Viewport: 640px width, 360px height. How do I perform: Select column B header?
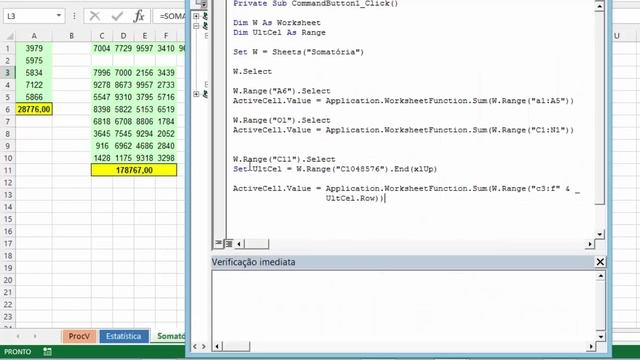71,36
